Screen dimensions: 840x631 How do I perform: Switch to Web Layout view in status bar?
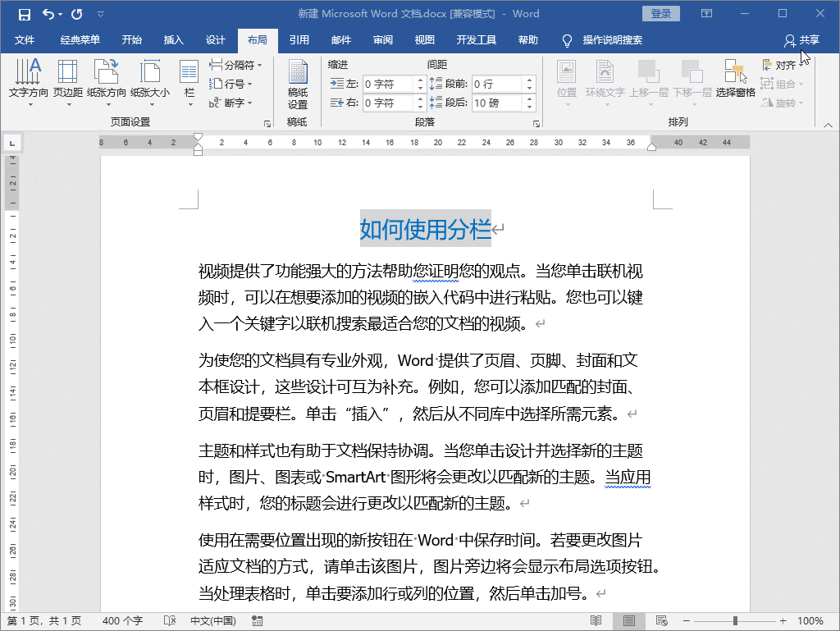point(660,621)
